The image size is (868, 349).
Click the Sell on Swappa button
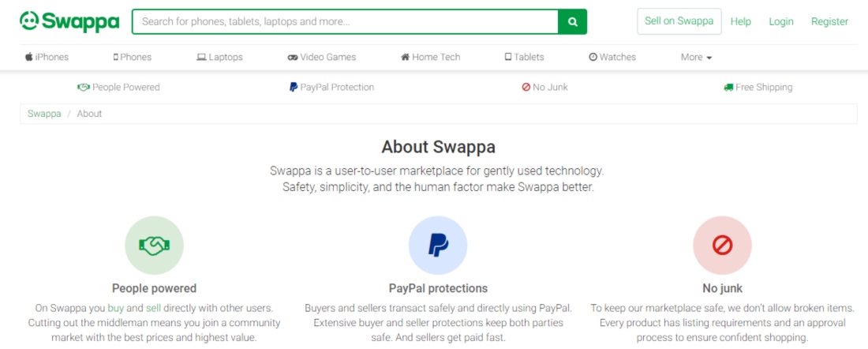(679, 21)
